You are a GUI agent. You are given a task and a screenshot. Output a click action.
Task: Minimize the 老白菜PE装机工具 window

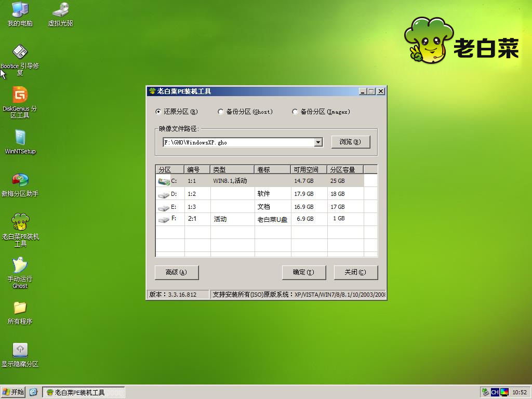pyautogui.click(x=363, y=91)
